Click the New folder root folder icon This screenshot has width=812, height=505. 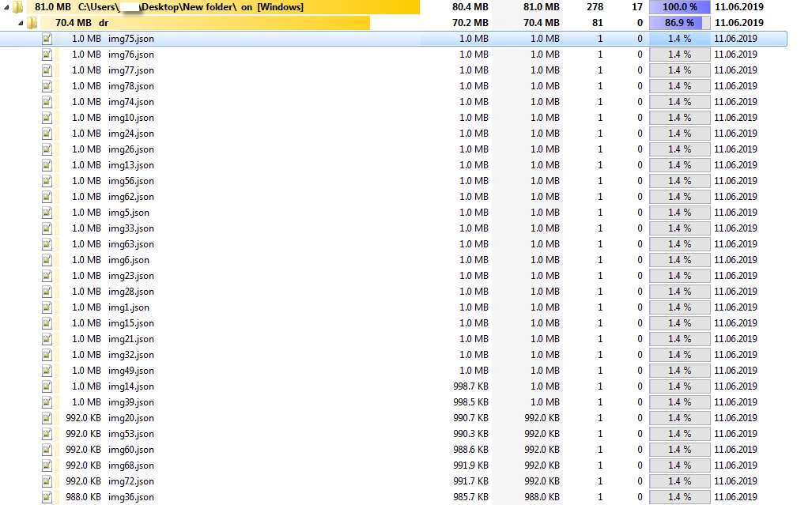point(18,7)
